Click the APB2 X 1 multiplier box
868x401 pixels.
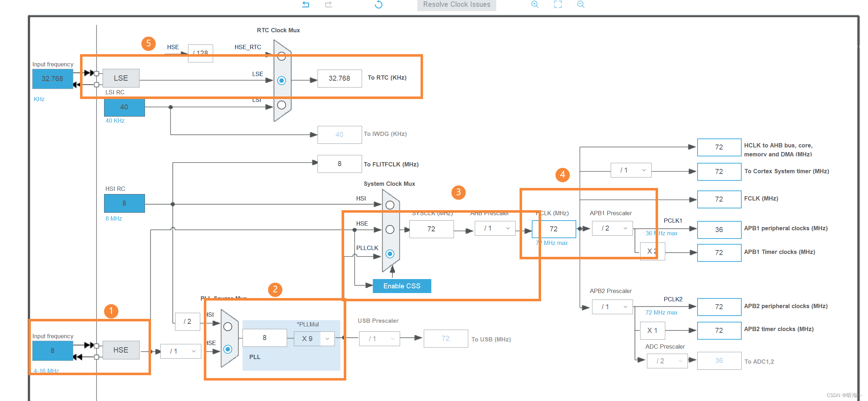pyautogui.click(x=652, y=331)
